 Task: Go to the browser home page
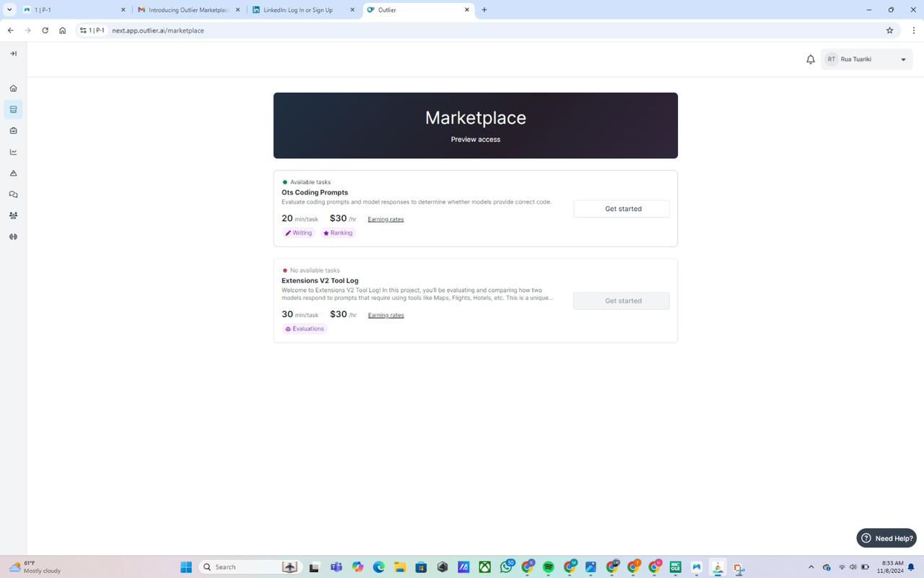(63, 30)
